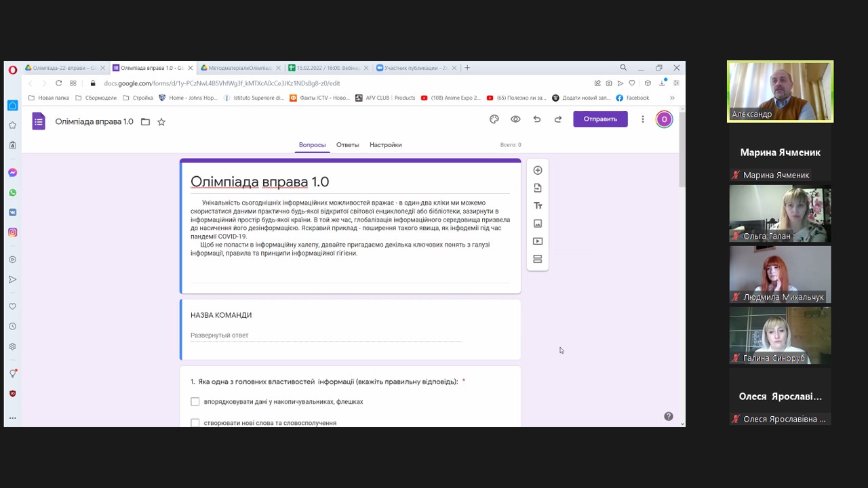Expand hidden bookmarks with chevron
Viewport: 868px width, 488px height.
[672, 98]
